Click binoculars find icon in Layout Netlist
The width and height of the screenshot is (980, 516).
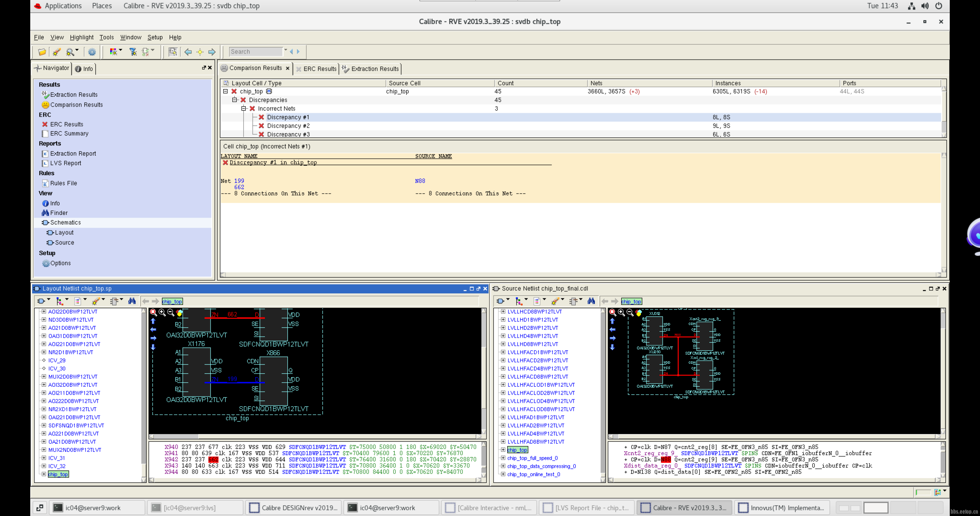132,301
